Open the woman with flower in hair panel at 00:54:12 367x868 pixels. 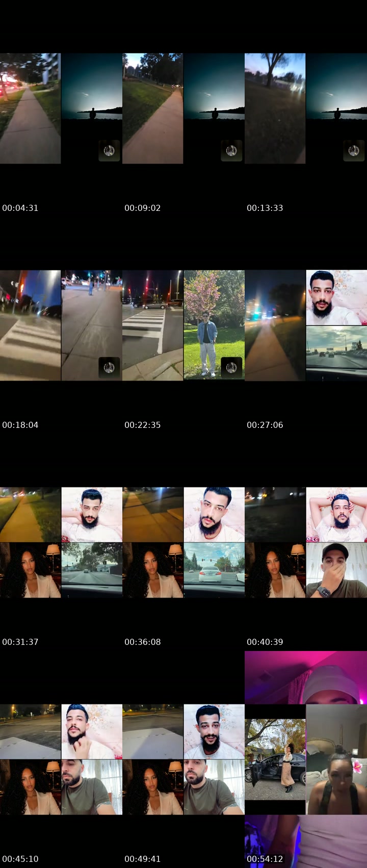336,759
